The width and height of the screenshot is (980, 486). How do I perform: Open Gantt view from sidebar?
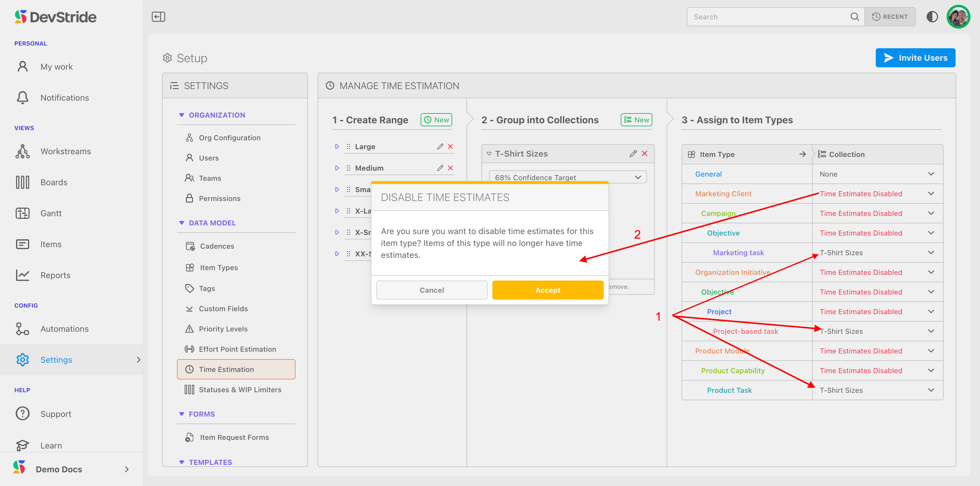tap(51, 213)
